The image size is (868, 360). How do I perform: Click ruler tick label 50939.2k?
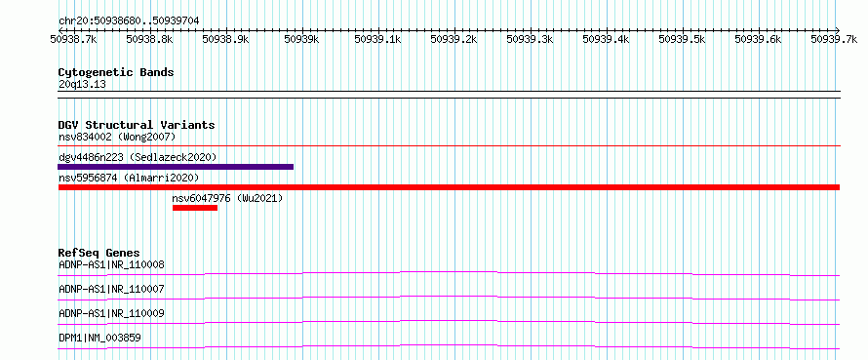454,39
